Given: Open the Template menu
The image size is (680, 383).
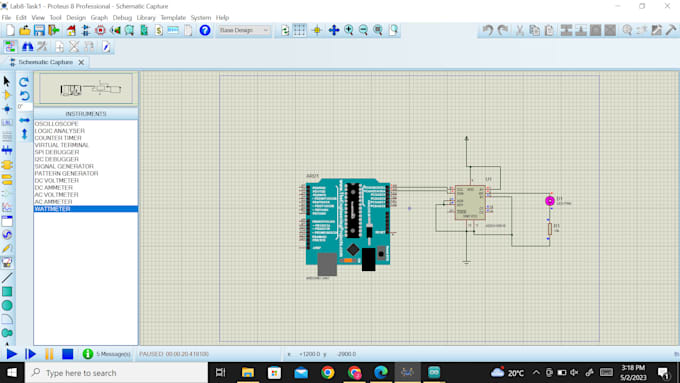Looking at the screenshot, I should [x=173, y=18].
